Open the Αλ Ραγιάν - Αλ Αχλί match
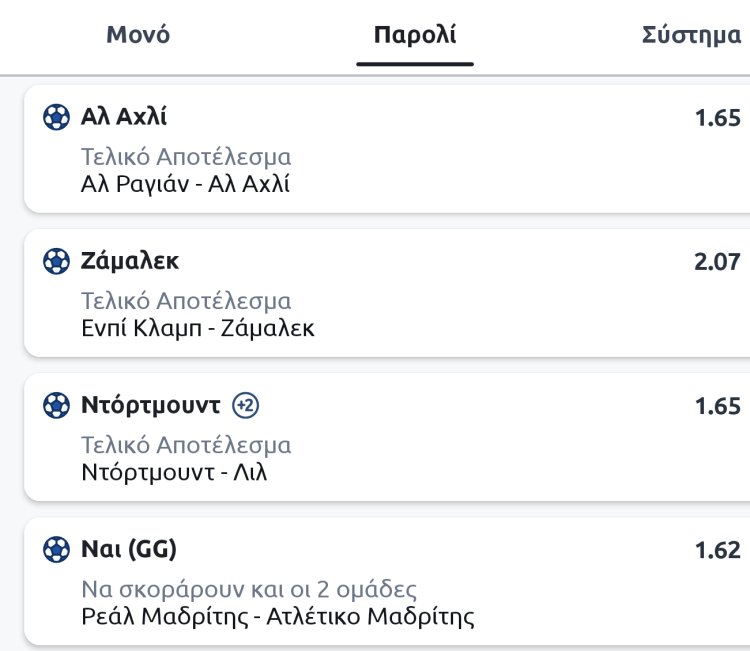Image resolution: width=750 pixels, height=651 pixels. (185, 184)
